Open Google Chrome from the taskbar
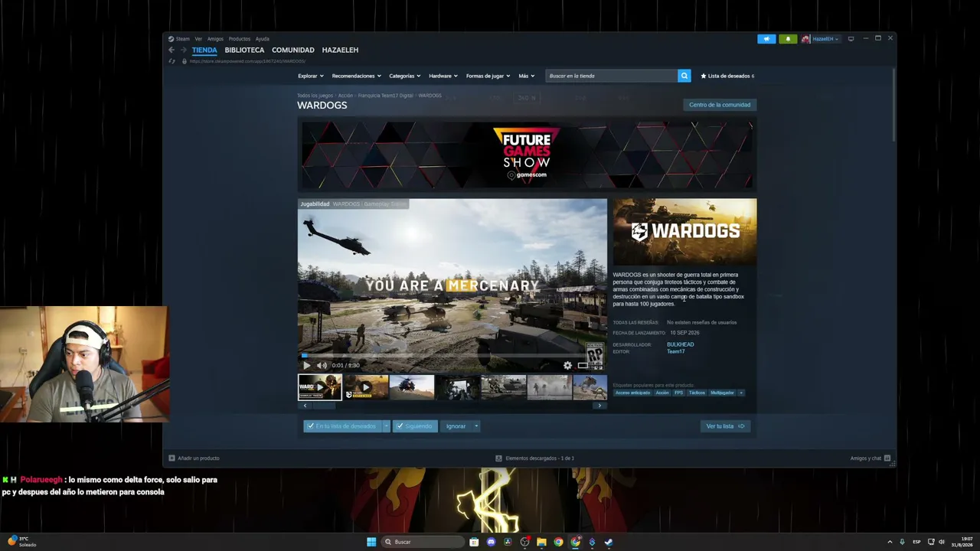The height and width of the screenshot is (551, 980). tap(558, 542)
